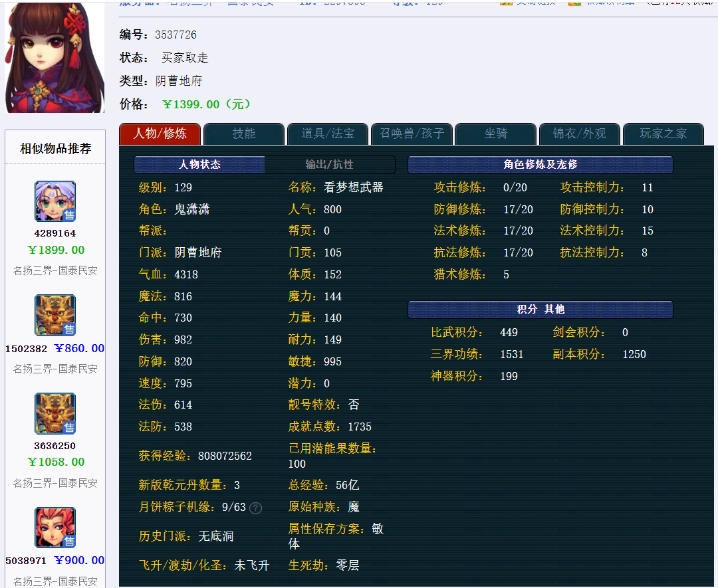718x588 pixels.
Task: Click item number 5038971 link
Action: 26,561
